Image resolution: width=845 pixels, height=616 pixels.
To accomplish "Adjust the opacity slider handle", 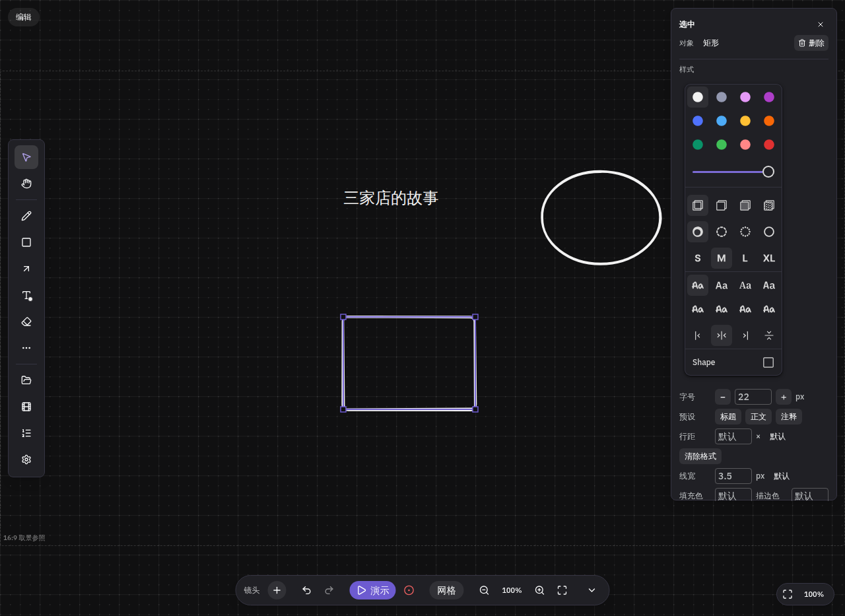I will coord(768,172).
